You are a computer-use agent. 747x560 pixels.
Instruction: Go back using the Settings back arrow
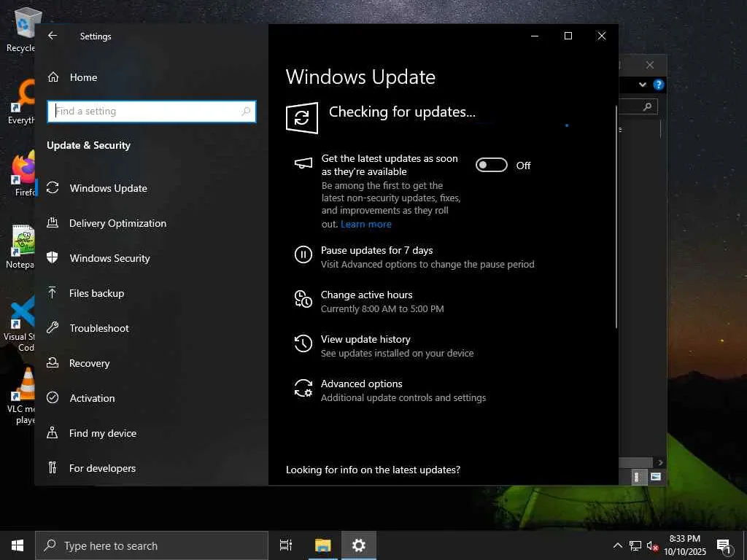pyautogui.click(x=53, y=36)
